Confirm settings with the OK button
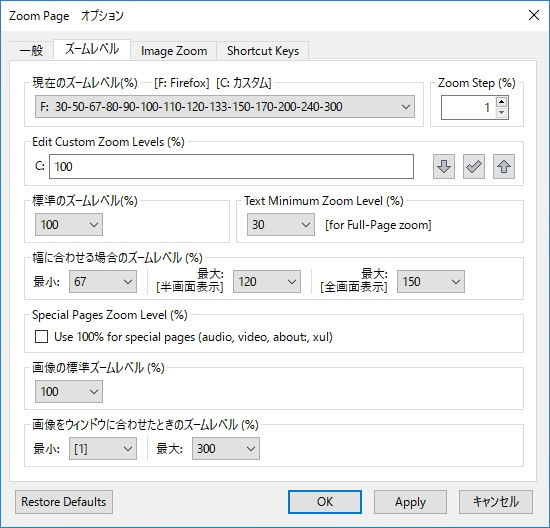The image size is (550, 528). 325,502
